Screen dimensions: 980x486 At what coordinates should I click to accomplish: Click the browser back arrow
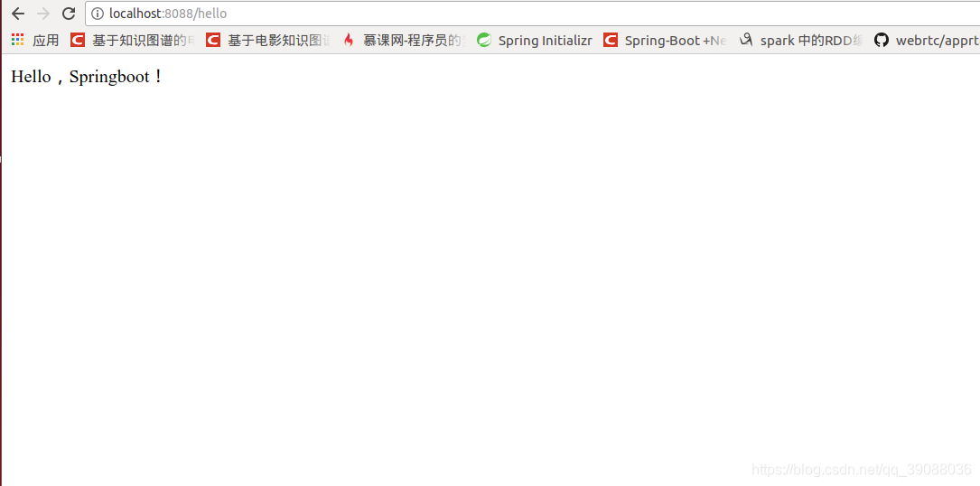[x=18, y=14]
